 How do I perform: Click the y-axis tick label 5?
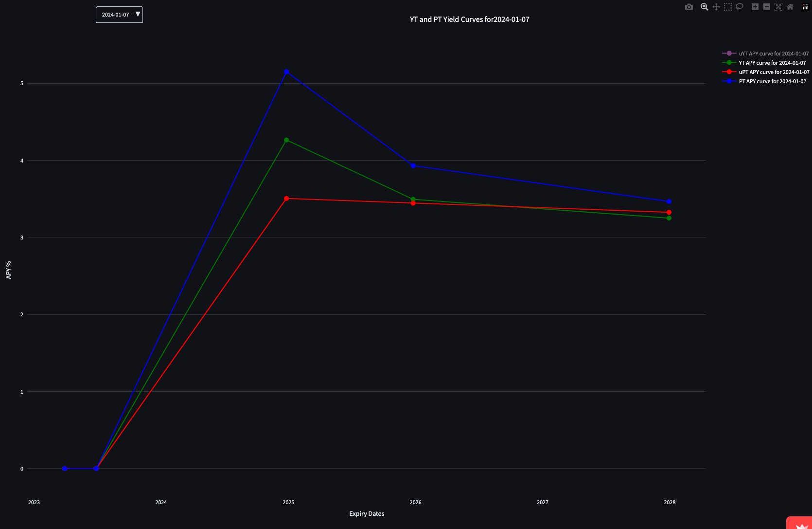click(22, 84)
